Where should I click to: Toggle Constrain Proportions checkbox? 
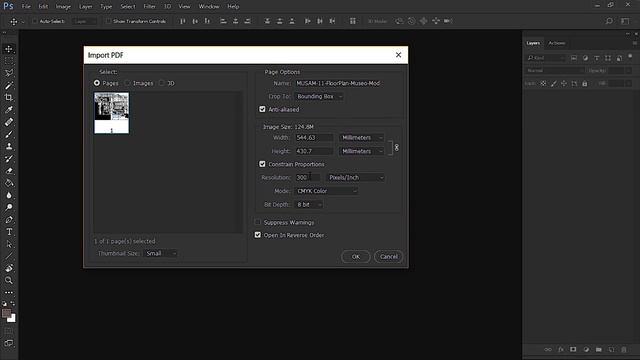262,164
